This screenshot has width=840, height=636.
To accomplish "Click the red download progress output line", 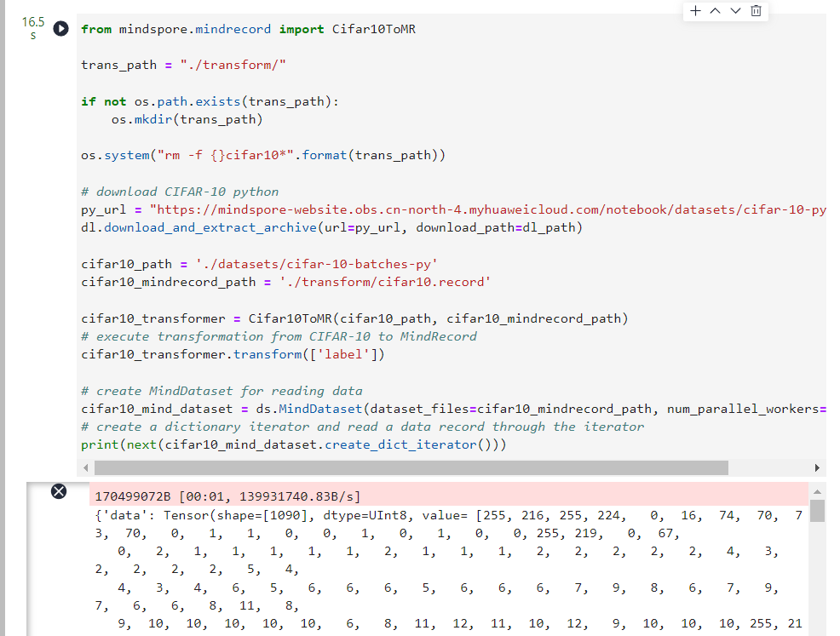I will coord(232,496).
